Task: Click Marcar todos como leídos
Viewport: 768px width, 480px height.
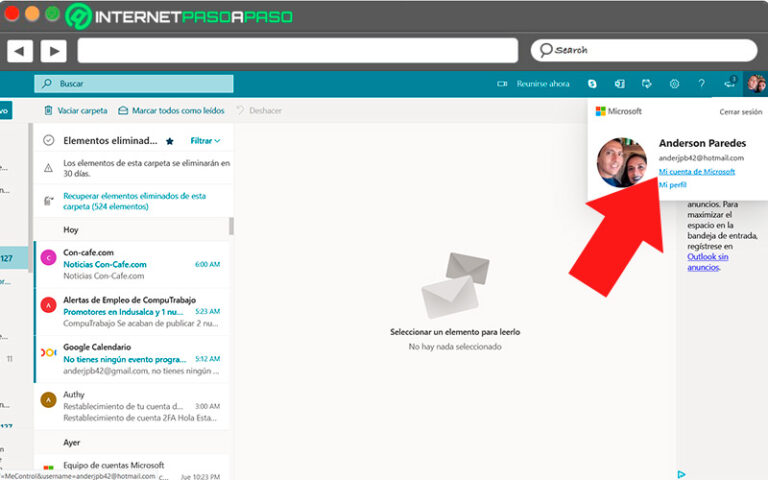Action: pyautogui.click(x=170, y=111)
